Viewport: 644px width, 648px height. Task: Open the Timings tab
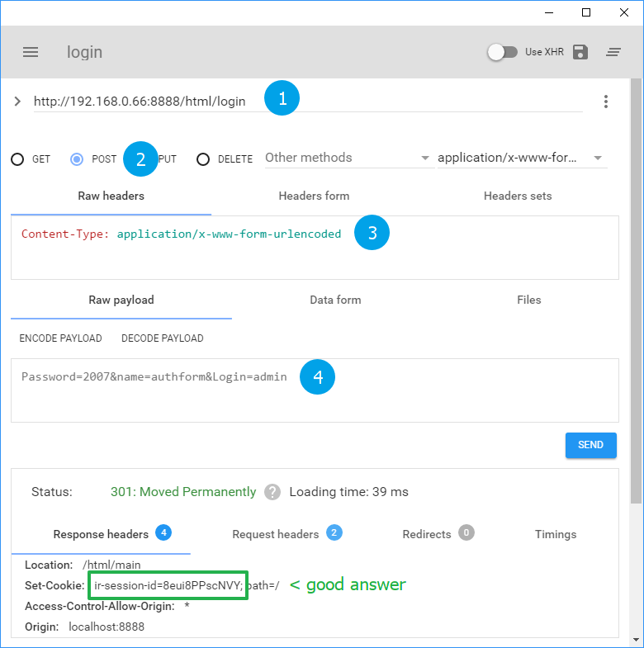tap(556, 534)
